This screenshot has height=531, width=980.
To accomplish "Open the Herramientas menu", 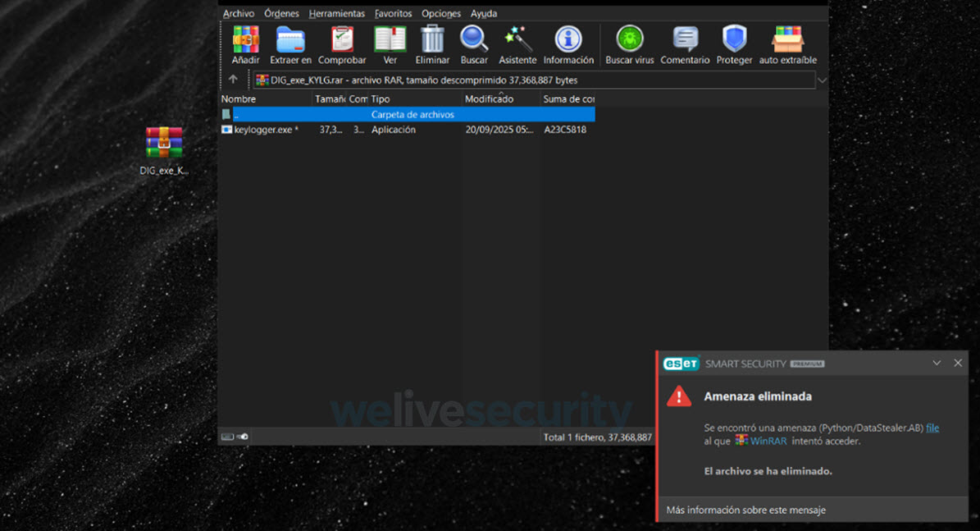I will 336,13.
